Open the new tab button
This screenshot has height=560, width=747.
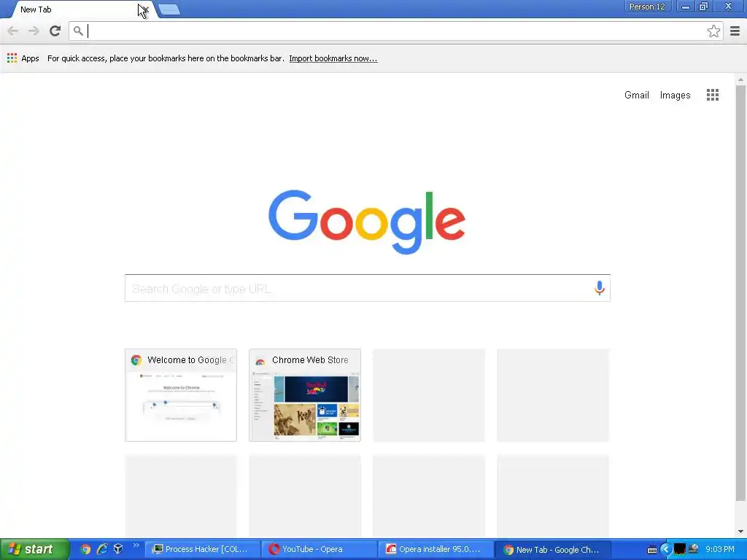tap(169, 9)
